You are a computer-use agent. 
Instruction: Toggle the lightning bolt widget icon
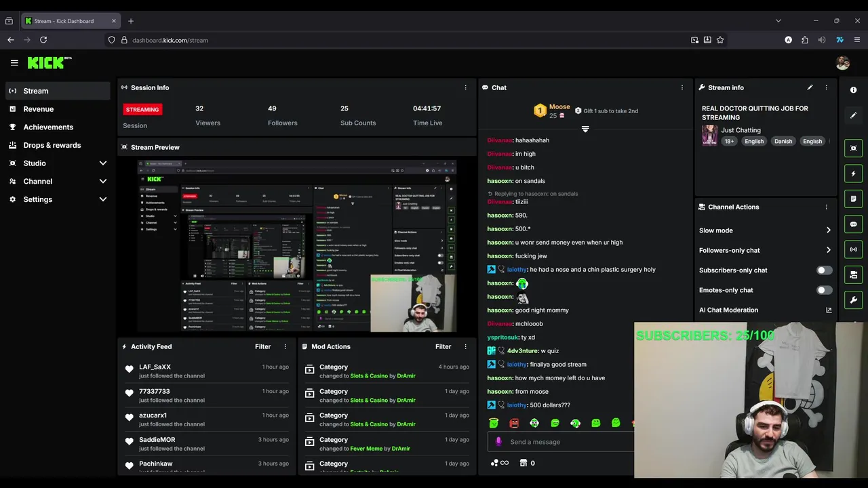pos(853,174)
